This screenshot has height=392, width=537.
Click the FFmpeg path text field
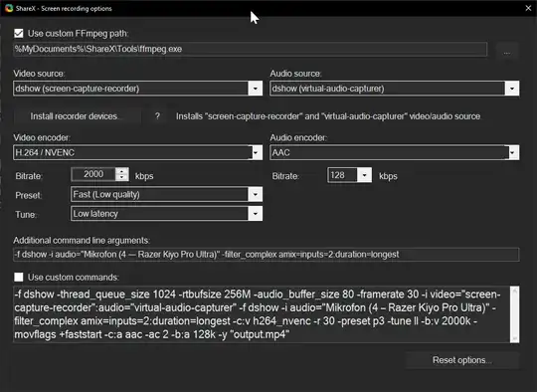click(250, 50)
